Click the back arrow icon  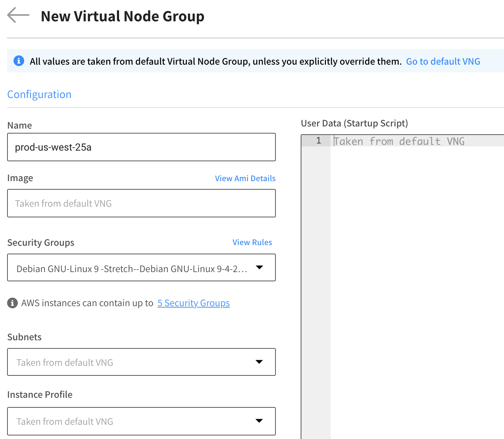(x=18, y=15)
